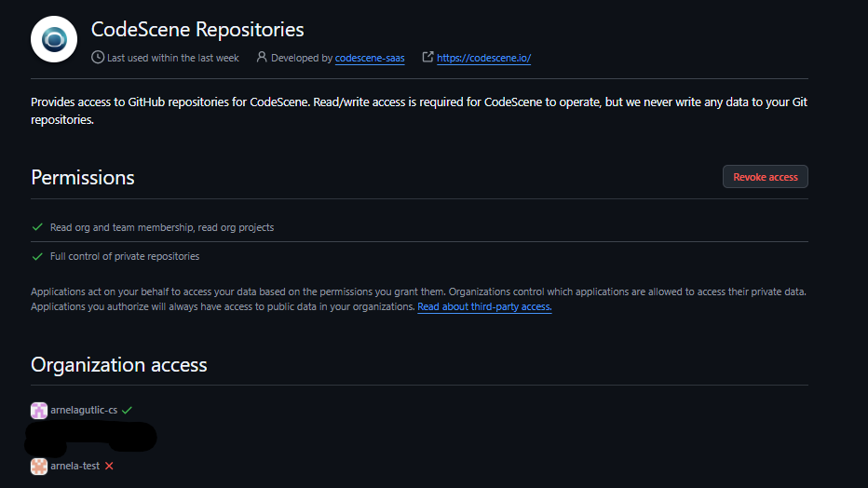Click the Organization access heading

pyautogui.click(x=119, y=365)
